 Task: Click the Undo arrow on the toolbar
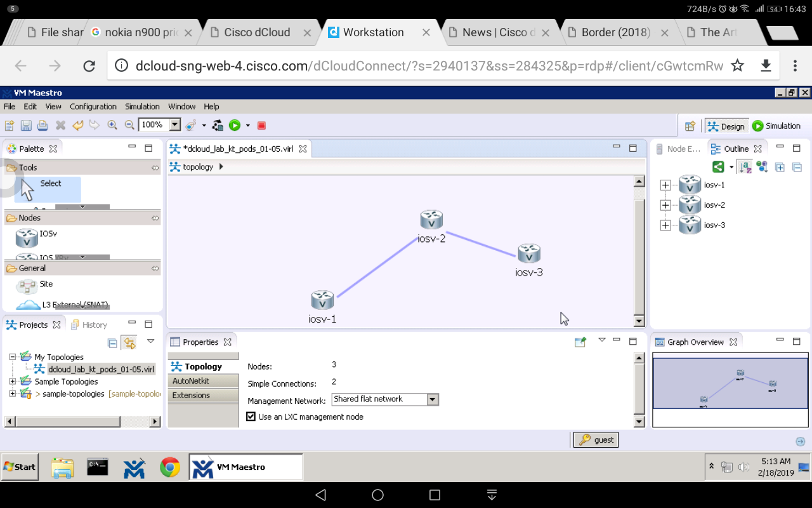(x=77, y=124)
